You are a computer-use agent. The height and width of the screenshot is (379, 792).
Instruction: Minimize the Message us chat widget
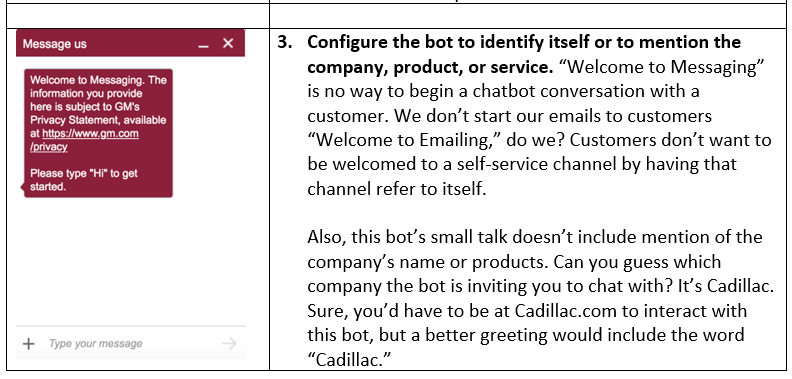pyautogui.click(x=204, y=46)
